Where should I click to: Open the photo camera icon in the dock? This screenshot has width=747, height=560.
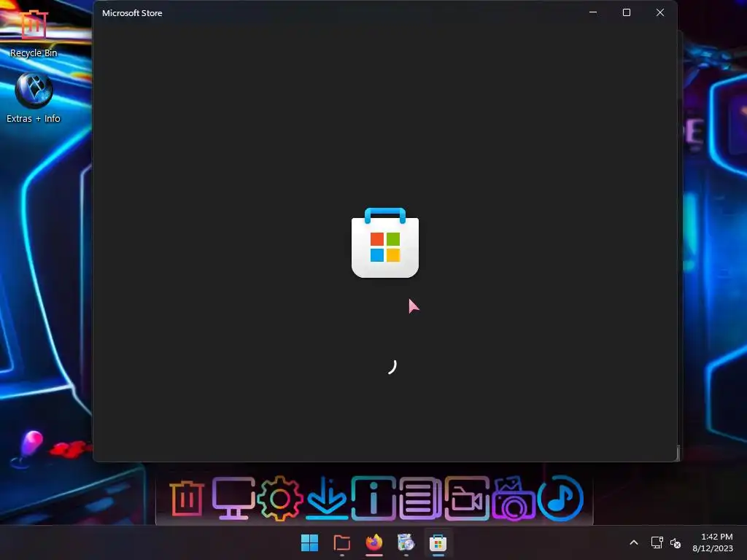coord(513,499)
